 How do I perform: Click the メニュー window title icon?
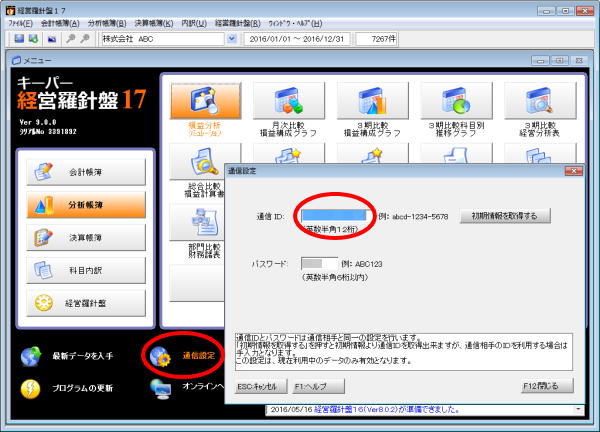coord(16,60)
